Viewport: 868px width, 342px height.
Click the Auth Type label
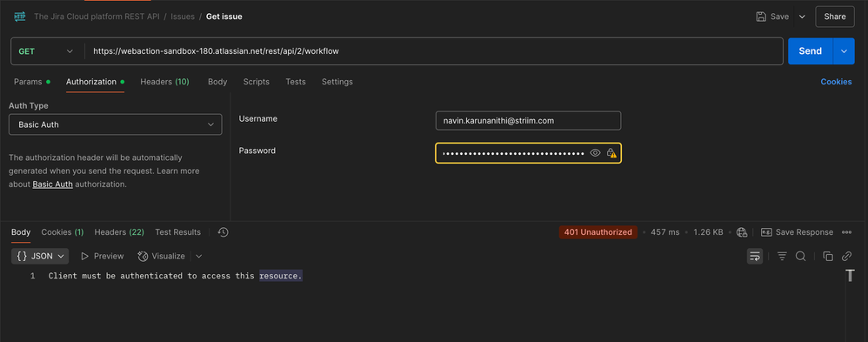click(28, 105)
